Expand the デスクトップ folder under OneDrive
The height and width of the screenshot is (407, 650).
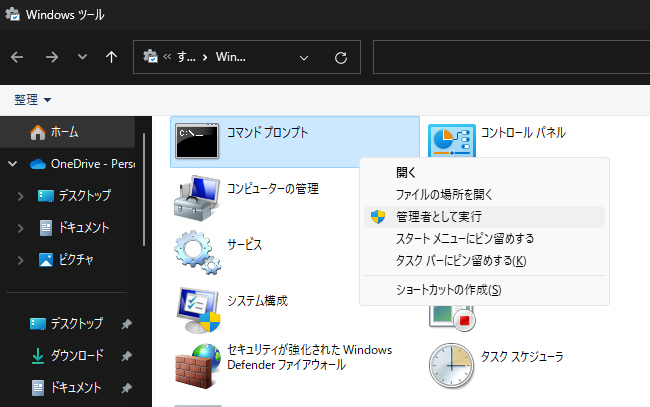(x=21, y=196)
